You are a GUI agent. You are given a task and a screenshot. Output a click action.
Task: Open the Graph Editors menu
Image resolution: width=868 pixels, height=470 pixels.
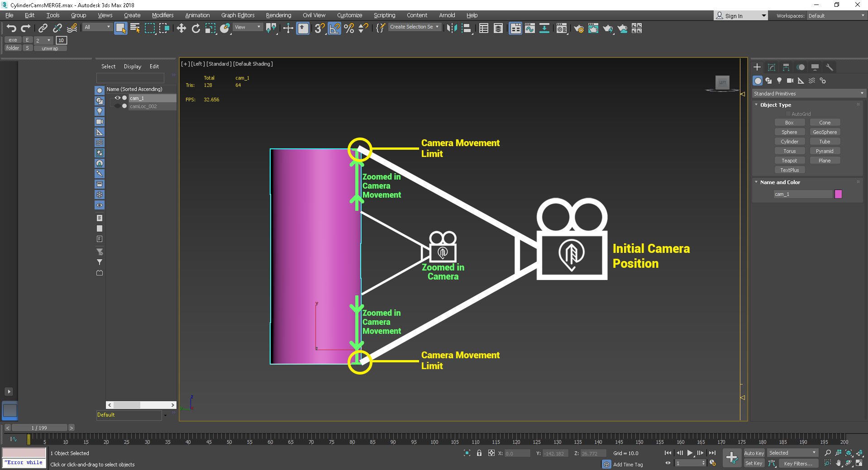[x=238, y=15]
